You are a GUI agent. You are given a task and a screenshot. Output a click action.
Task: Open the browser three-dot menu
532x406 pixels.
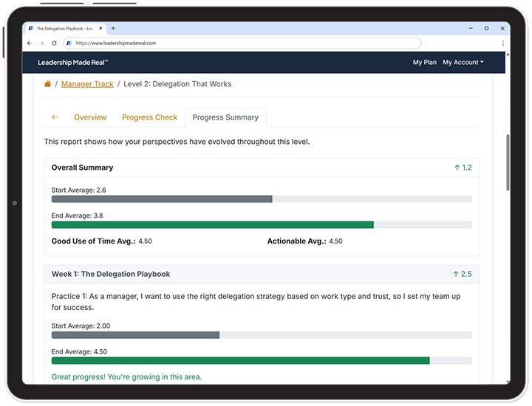click(502, 43)
